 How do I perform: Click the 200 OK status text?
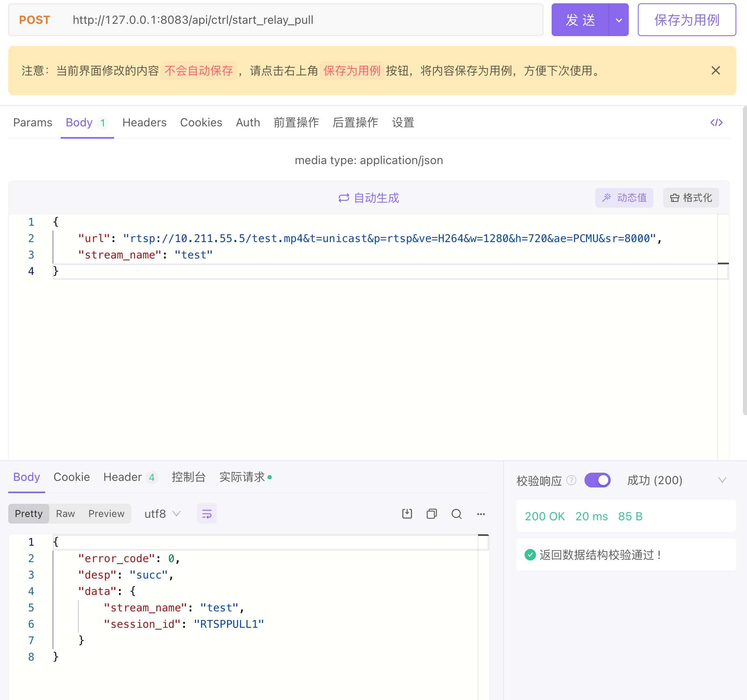[x=545, y=516]
